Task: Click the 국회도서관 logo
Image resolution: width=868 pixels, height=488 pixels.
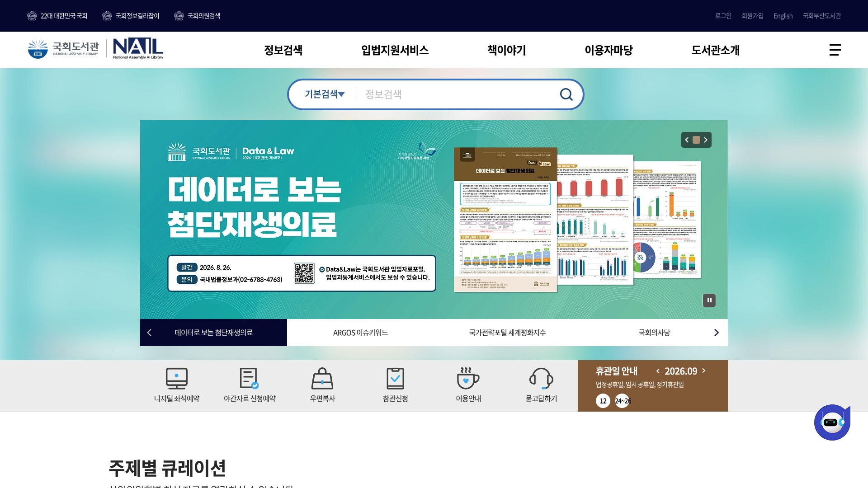Action: 63,49
